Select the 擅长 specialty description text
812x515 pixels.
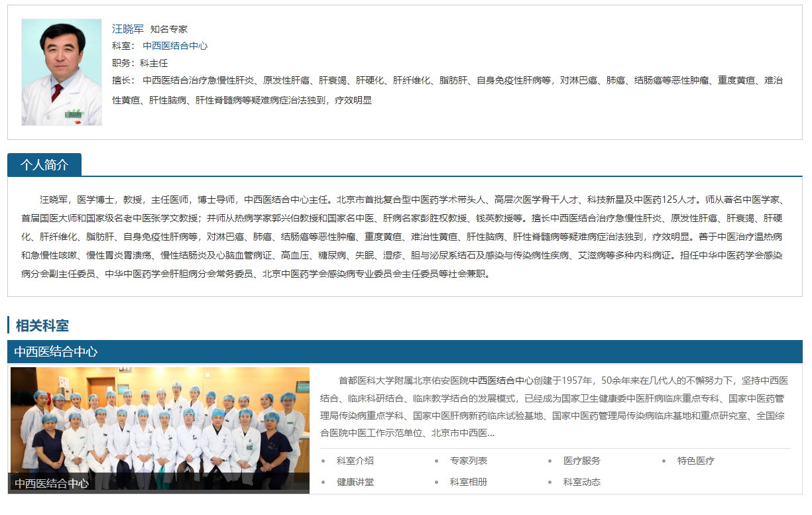tap(447, 91)
